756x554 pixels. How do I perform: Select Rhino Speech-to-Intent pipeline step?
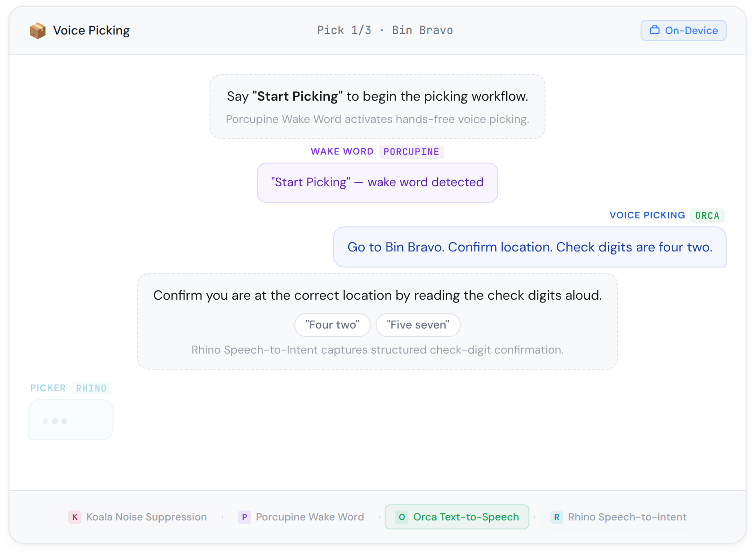coord(619,517)
